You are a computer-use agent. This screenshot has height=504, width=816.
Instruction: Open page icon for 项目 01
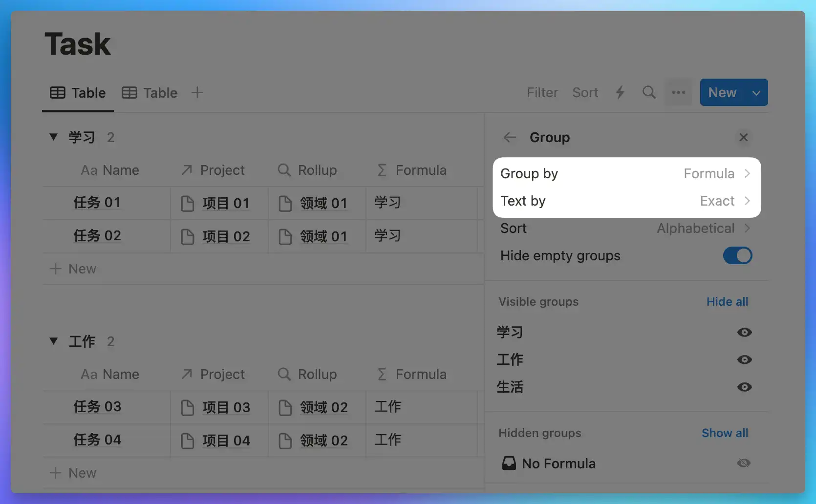[x=188, y=203]
